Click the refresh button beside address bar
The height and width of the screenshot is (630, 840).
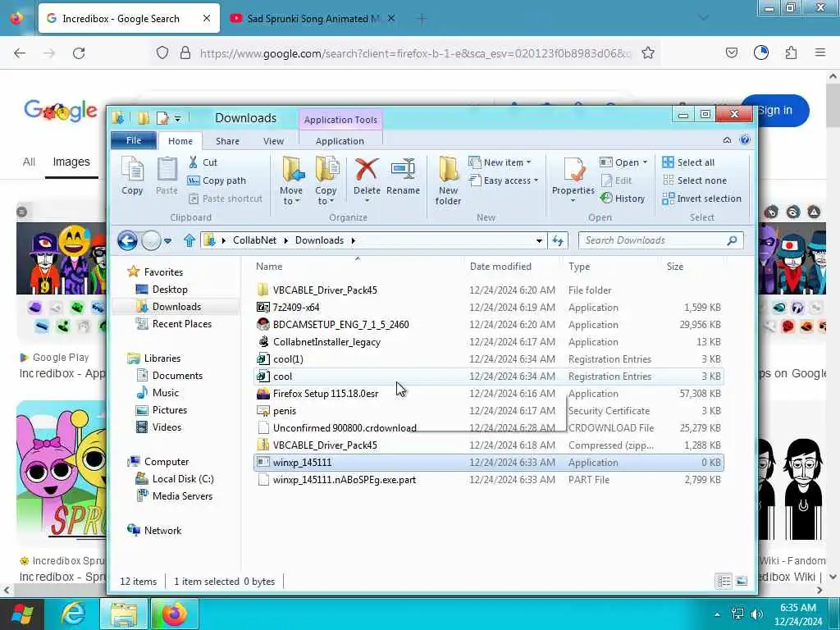pyautogui.click(x=558, y=241)
